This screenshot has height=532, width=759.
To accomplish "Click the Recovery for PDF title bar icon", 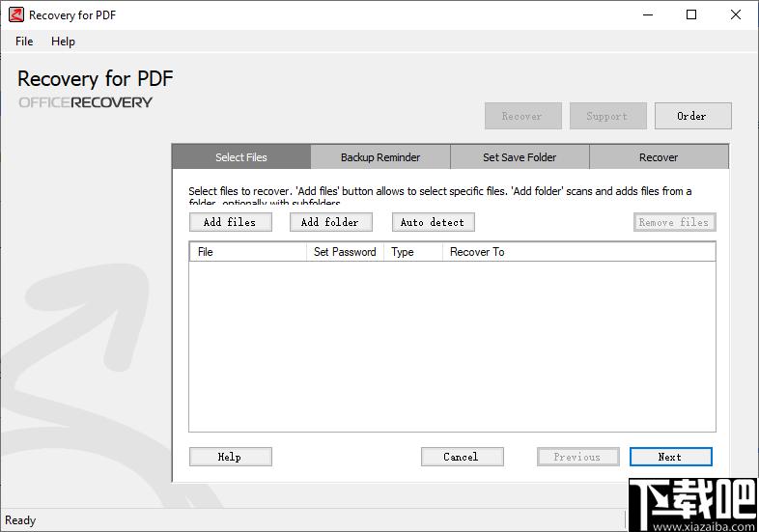I will [x=15, y=15].
